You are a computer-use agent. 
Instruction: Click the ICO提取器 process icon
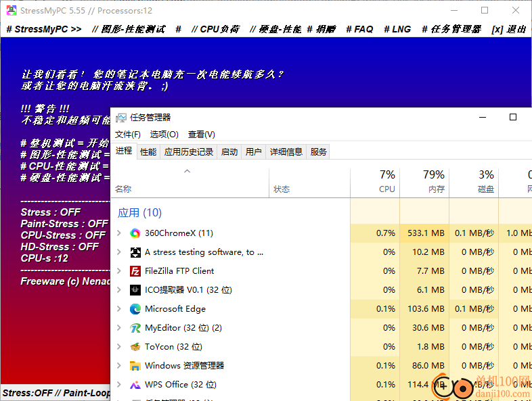[x=135, y=290]
